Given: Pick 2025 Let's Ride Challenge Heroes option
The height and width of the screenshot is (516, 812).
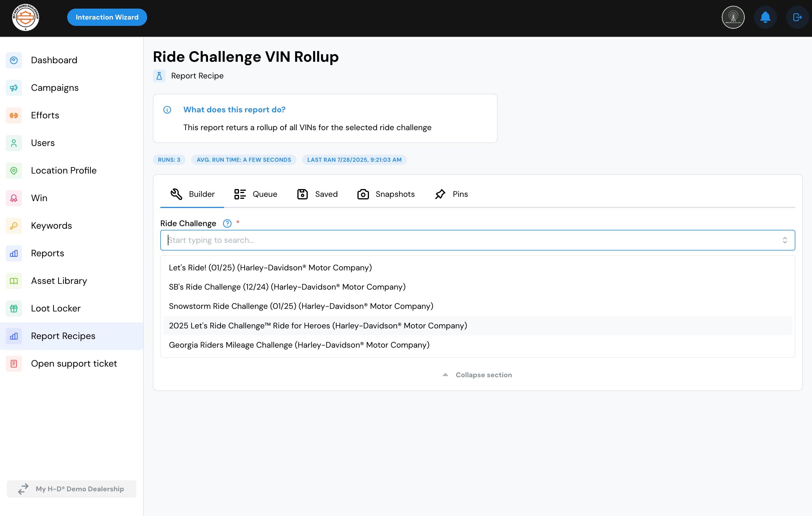Looking at the screenshot, I should coord(318,326).
